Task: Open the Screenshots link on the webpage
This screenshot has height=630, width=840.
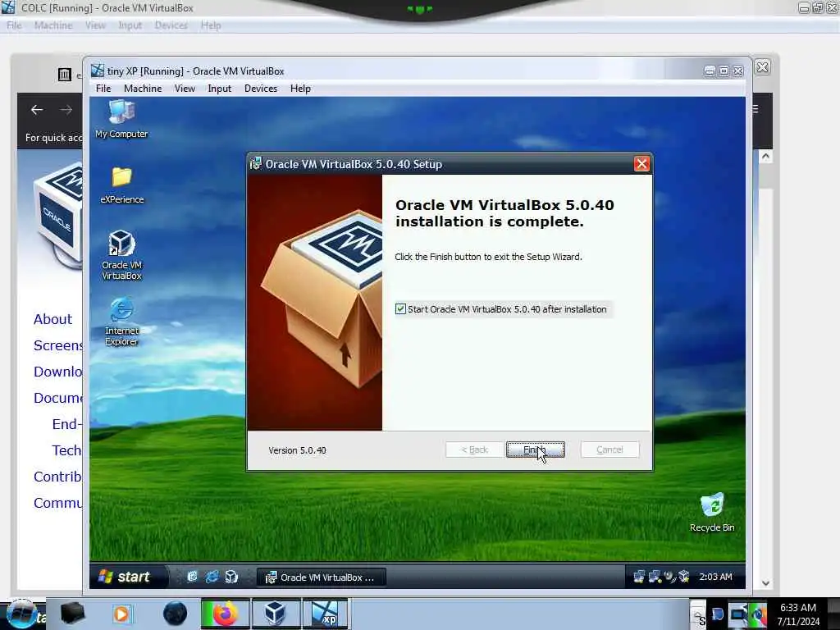Action: (58, 345)
